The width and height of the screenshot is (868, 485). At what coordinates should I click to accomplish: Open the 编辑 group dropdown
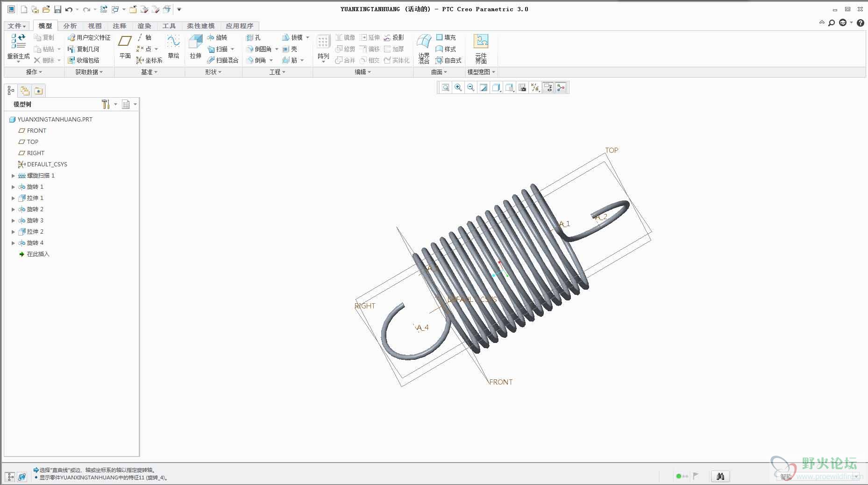click(363, 72)
